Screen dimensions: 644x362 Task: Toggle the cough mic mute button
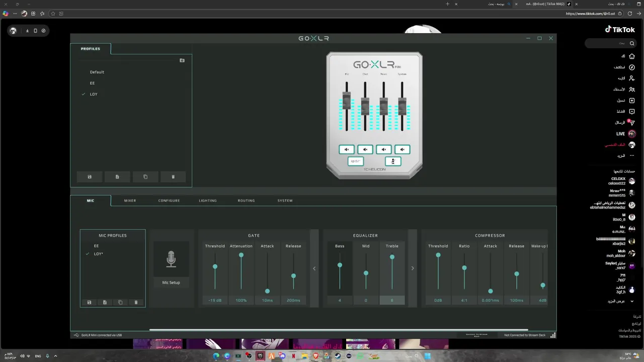point(393,161)
